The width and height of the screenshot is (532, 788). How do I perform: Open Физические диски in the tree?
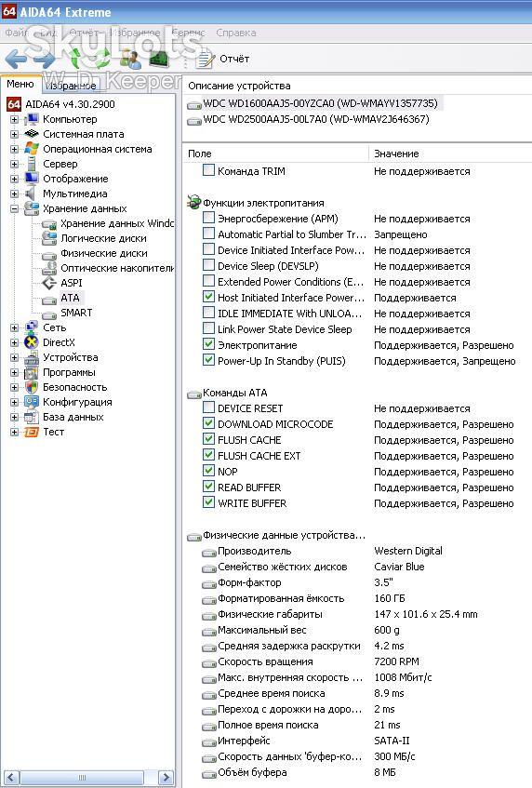104,253
